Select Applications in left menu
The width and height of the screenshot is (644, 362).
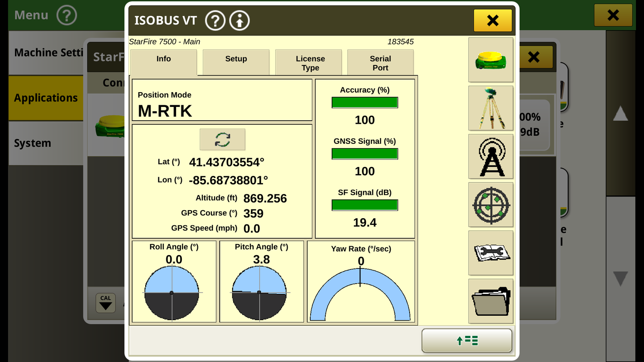(x=46, y=98)
